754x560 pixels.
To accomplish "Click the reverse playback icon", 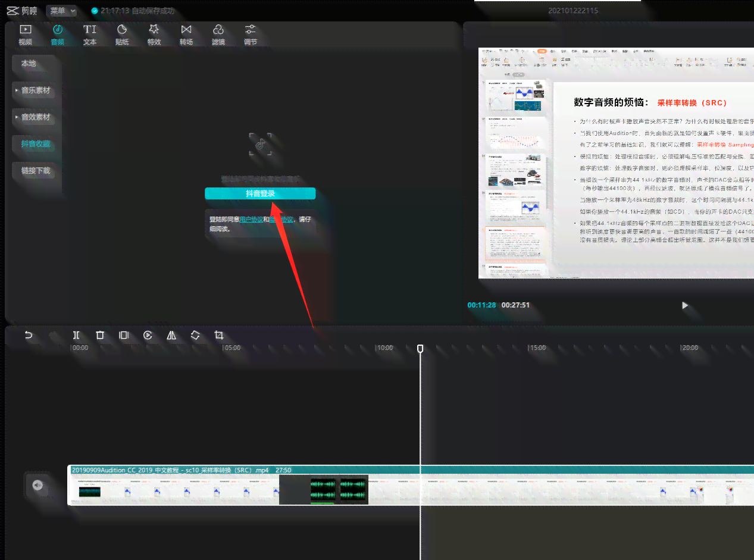I will (148, 336).
